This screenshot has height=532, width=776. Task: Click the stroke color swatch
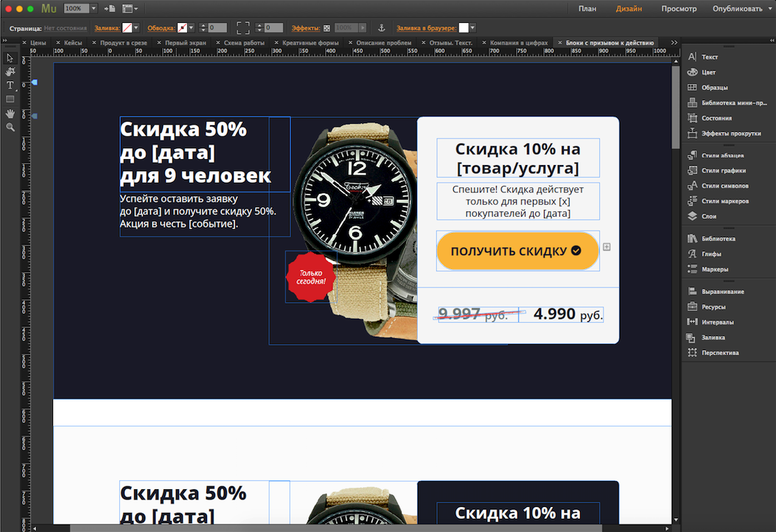183,28
